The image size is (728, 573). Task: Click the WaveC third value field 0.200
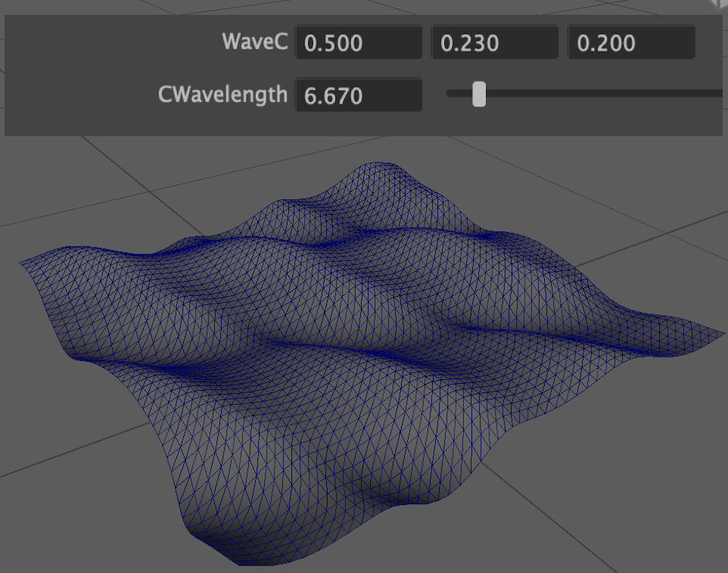tap(631, 42)
